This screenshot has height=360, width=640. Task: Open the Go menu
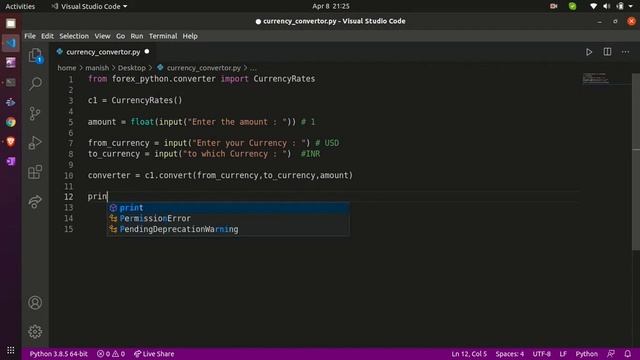point(120,36)
